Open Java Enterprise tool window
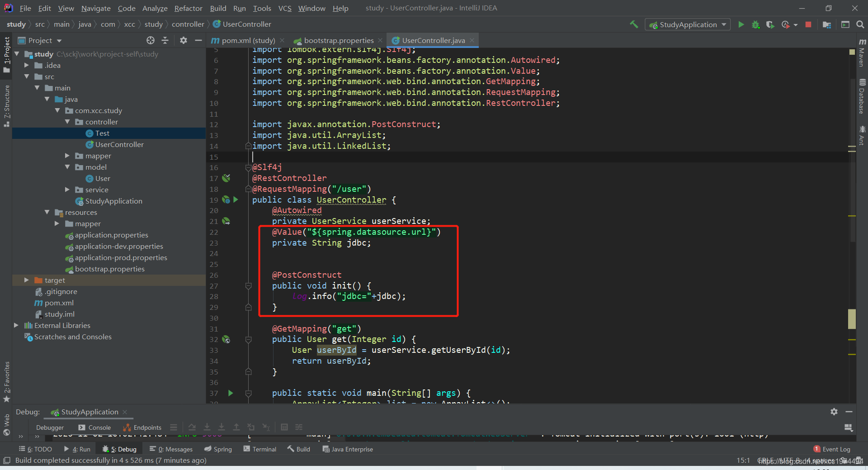The image size is (868, 470). click(x=348, y=449)
